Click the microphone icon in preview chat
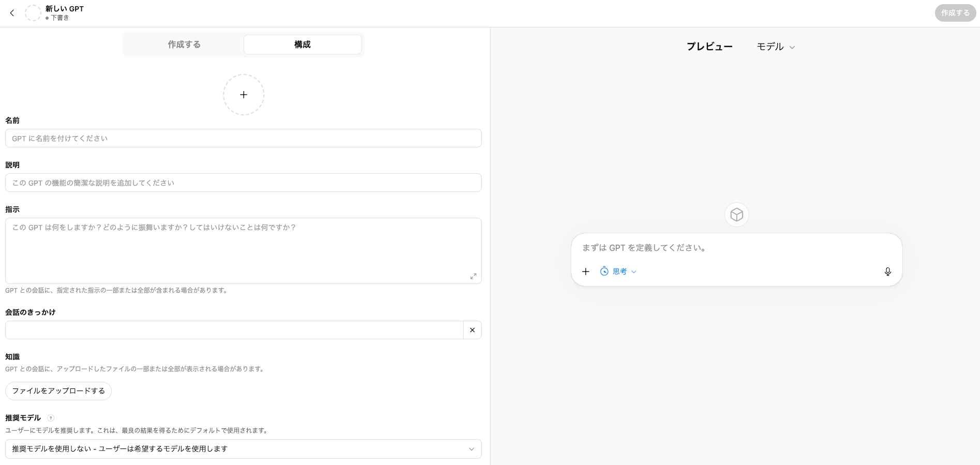Viewport: 980px width, 465px height. pos(887,272)
